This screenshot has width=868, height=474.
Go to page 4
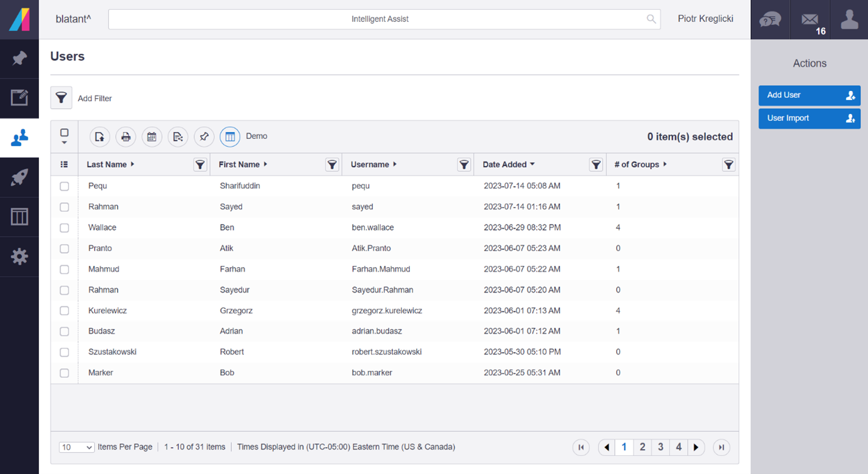(679, 447)
